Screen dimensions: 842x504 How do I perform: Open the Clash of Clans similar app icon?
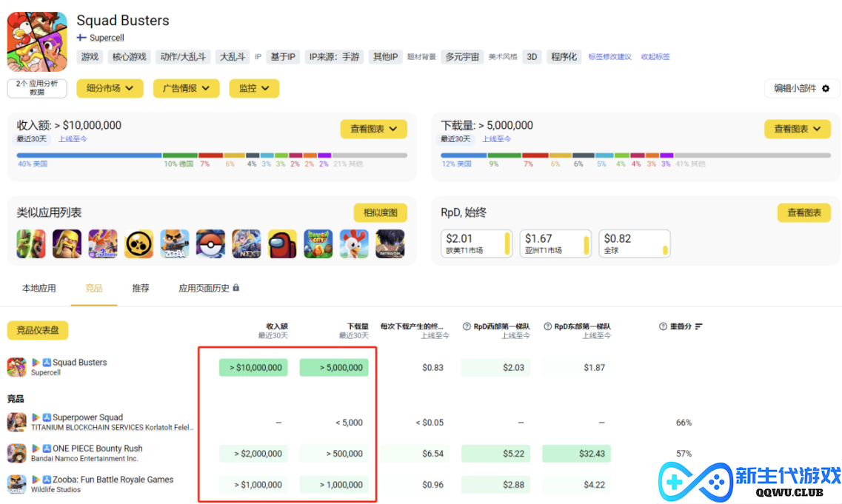(x=67, y=243)
